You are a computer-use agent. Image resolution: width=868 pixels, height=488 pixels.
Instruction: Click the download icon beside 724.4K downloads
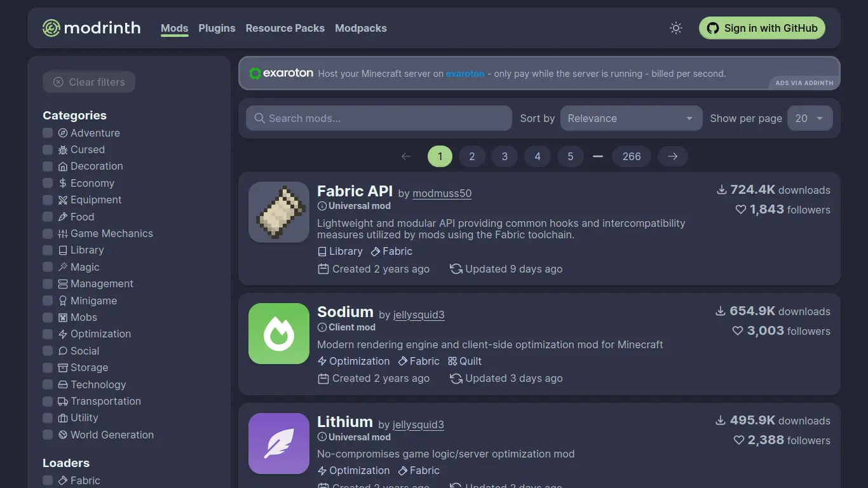click(x=721, y=190)
